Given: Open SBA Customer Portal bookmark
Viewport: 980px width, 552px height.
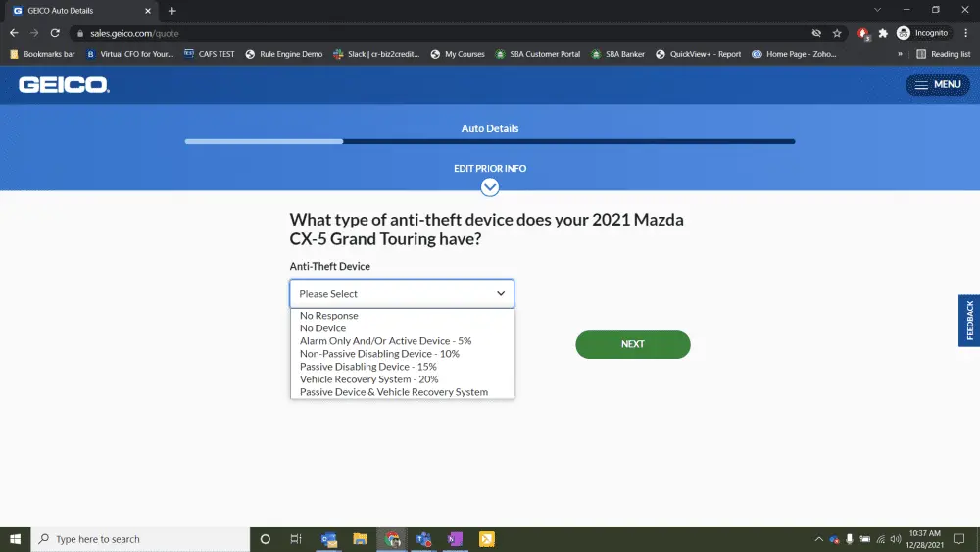Looking at the screenshot, I should click(538, 54).
